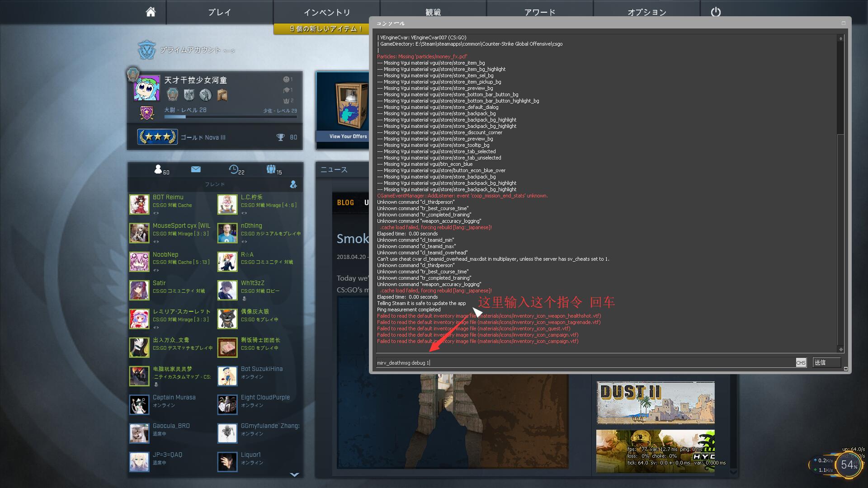868x488 pixels.
Task: Open recent players via the clock icon
Action: tap(234, 169)
